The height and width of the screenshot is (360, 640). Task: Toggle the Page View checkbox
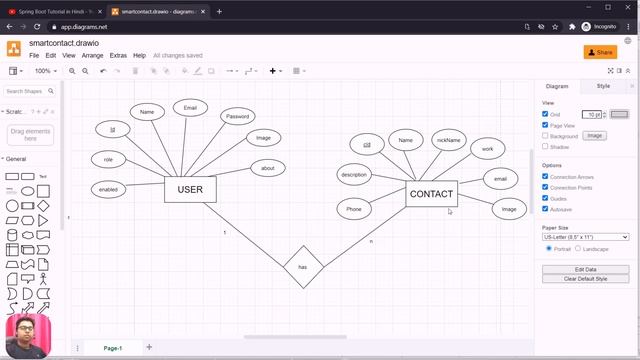545,125
